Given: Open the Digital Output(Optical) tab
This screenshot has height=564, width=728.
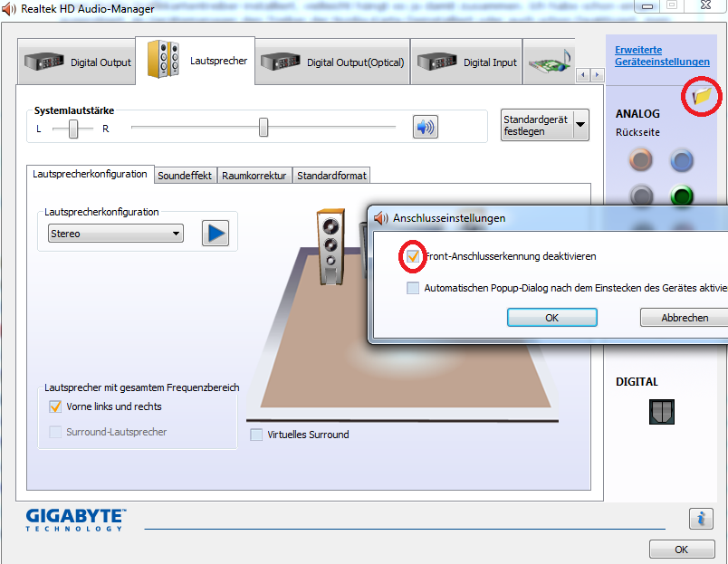Looking at the screenshot, I should click(332, 62).
